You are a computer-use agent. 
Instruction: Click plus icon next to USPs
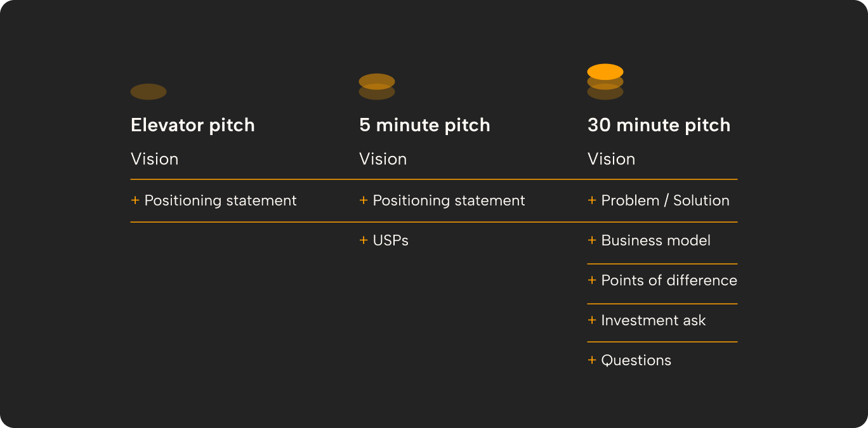click(x=364, y=240)
